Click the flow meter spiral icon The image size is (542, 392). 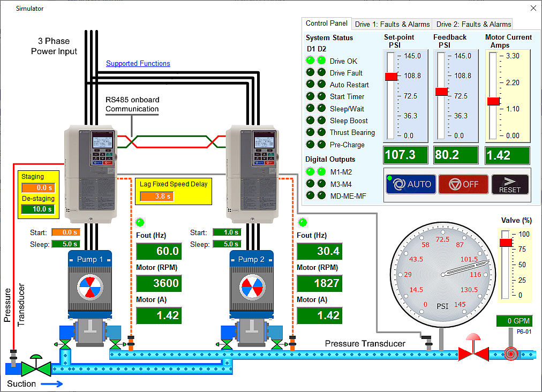click(x=509, y=354)
